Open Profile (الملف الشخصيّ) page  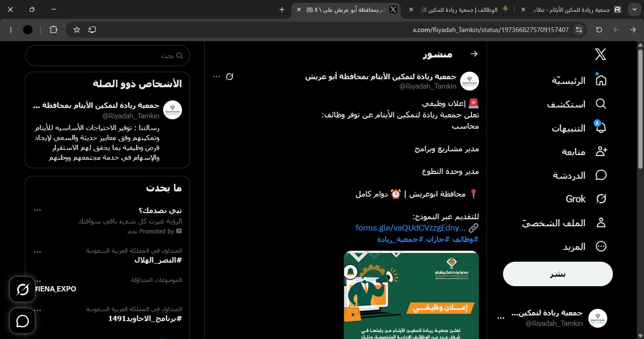pos(564,223)
